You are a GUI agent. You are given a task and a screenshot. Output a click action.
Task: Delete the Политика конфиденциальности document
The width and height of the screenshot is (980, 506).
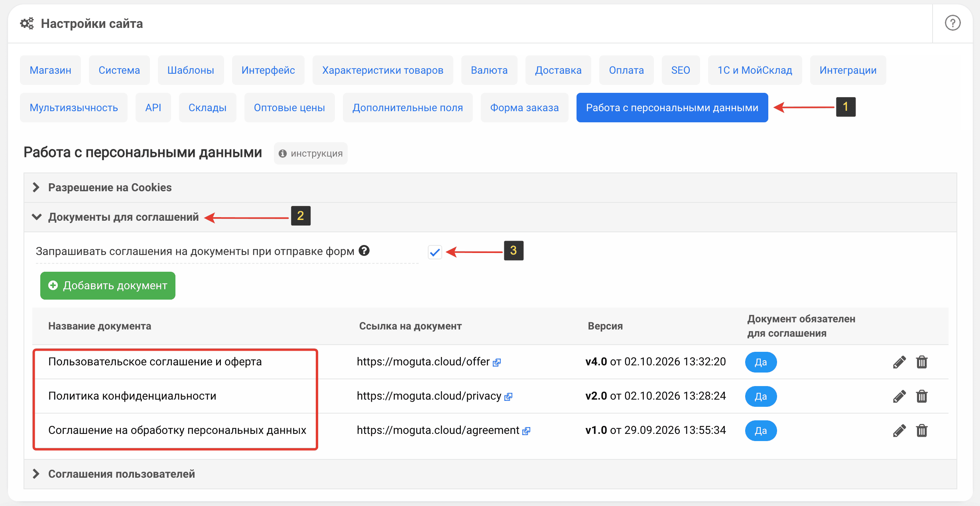tap(922, 396)
